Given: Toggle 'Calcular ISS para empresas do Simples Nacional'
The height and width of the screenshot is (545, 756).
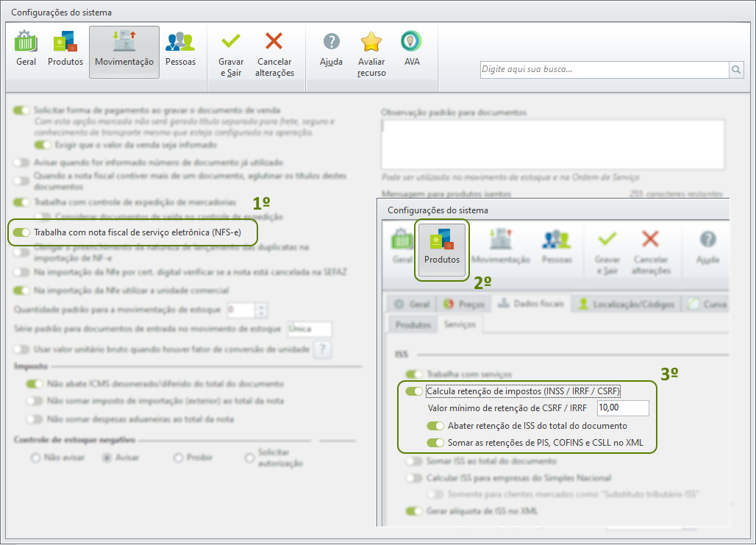Looking at the screenshot, I should [414, 478].
